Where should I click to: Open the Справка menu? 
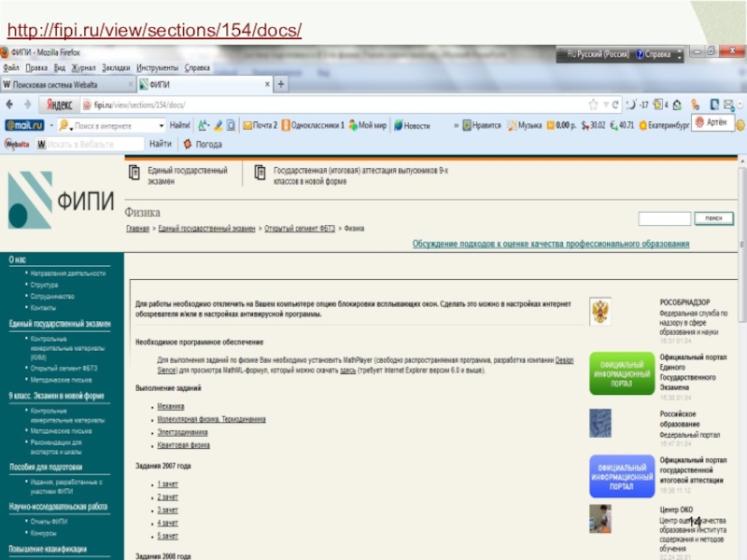coord(197,67)
